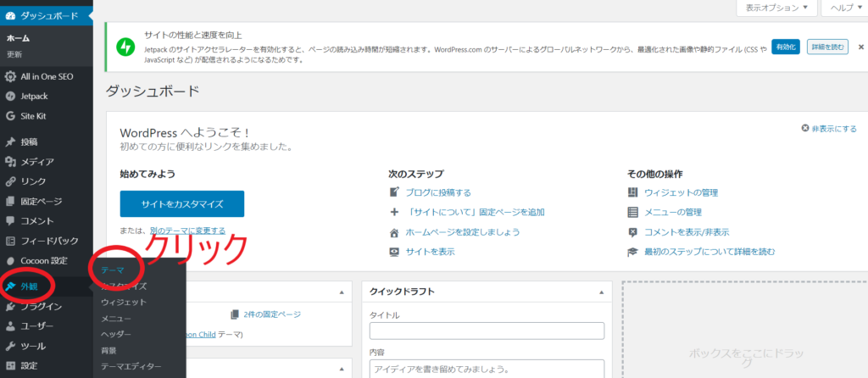The height and width of the screenshot is (378, 868).
Task: Select ホーム under Dashboard
Action: click(x=19, y=38)
